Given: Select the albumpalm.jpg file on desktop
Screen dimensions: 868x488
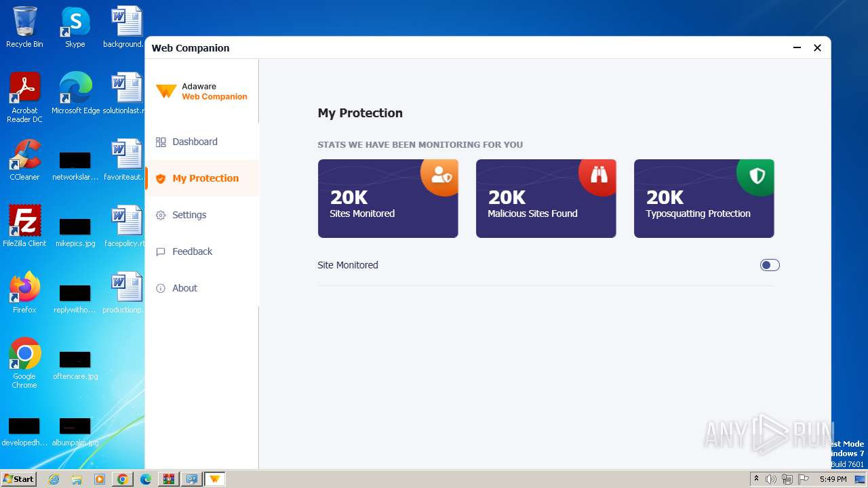Looking at the screenshot, I should (x=75, y=432).
